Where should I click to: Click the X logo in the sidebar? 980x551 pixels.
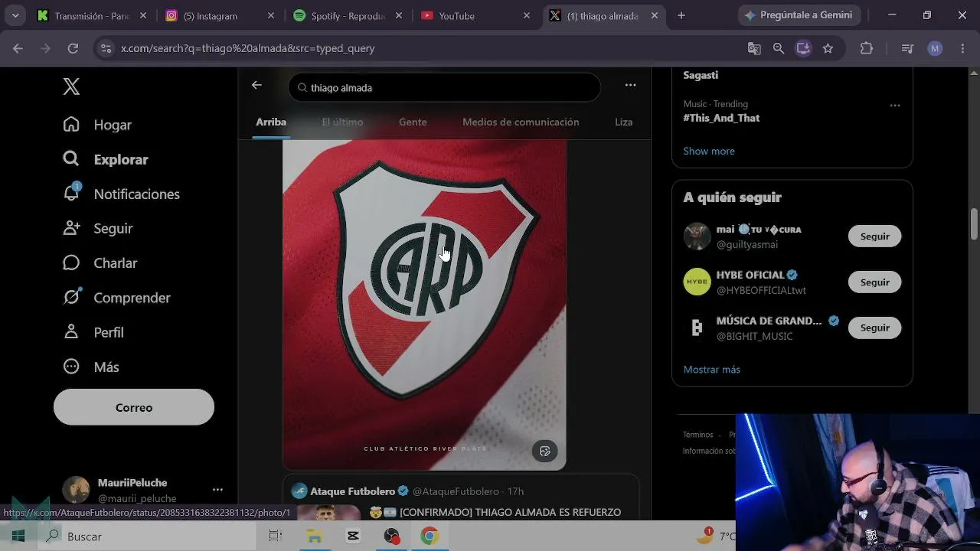tap(71, 86)
